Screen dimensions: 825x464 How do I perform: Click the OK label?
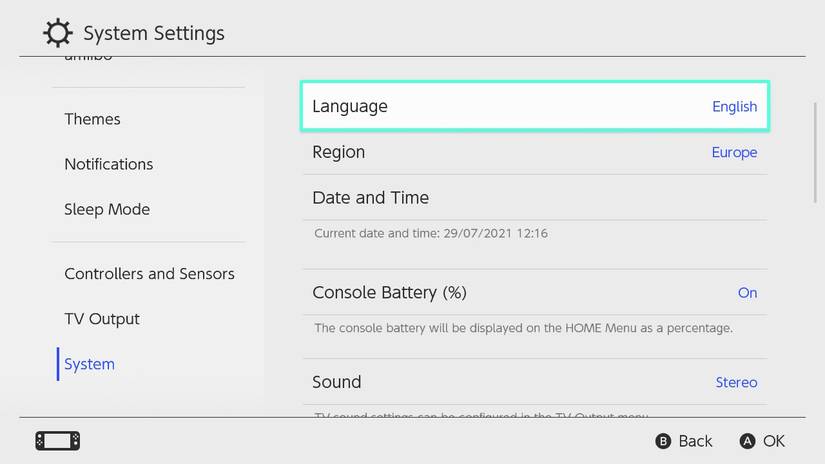click(773, 441)
